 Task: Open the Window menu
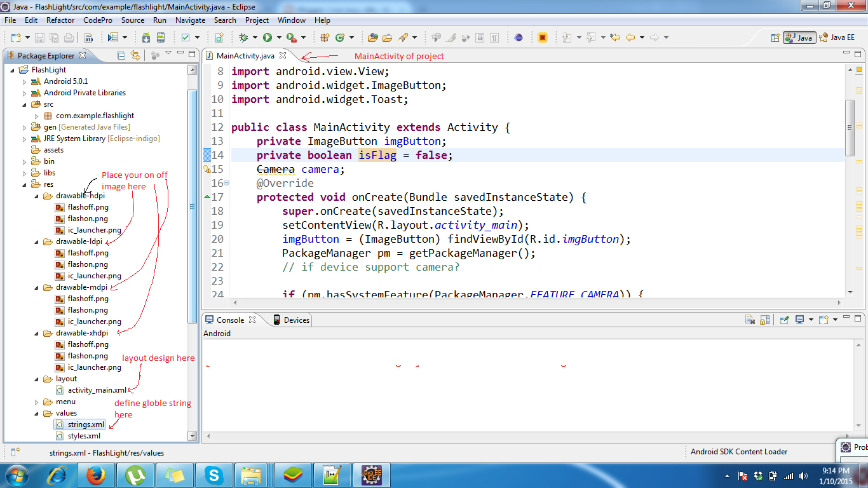pyautogui.click(x=292, y=20)
